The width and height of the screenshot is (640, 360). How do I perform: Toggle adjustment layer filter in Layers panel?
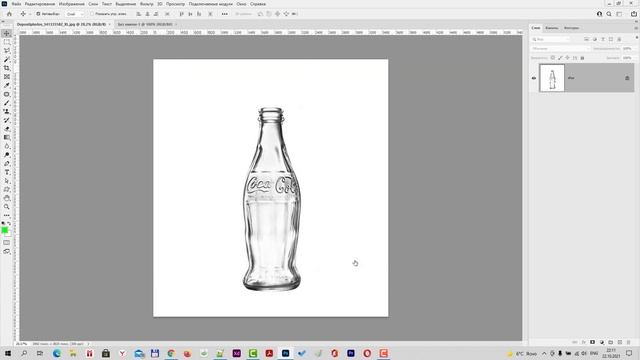tap(595, 39)
